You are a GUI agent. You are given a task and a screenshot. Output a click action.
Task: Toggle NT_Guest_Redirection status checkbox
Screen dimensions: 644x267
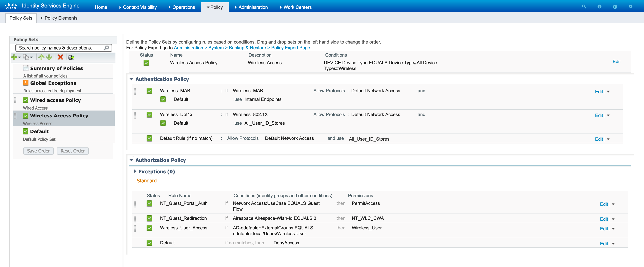coord(149,218)
